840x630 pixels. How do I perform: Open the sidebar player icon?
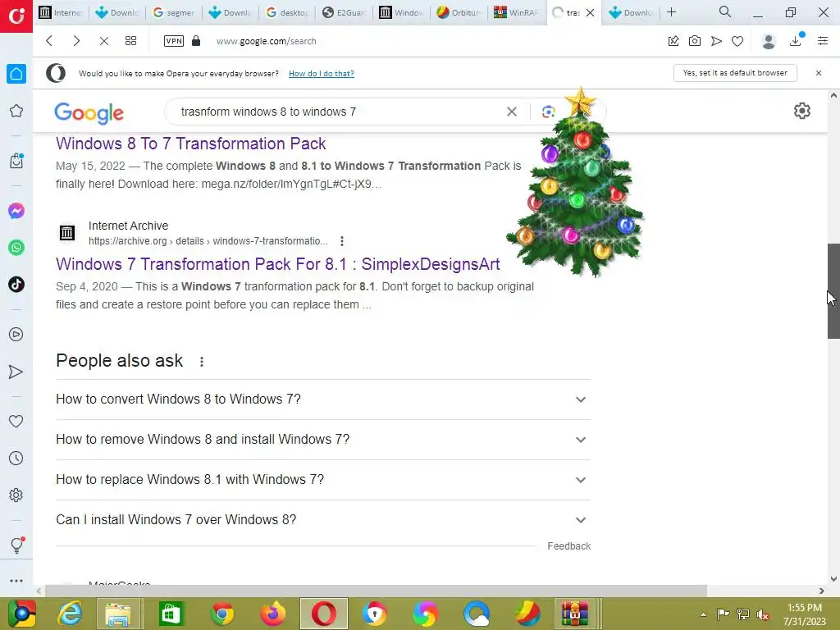click(x=16, y=335)
